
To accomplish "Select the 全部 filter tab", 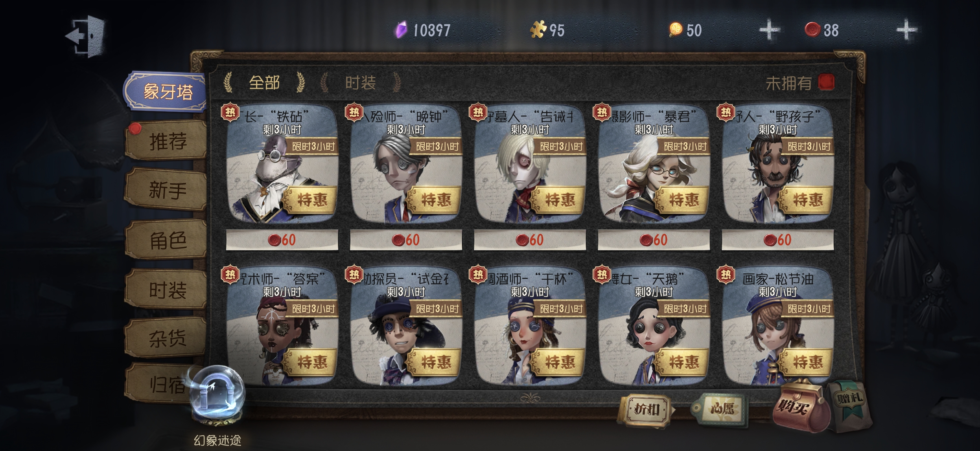I will click(264, 82).
